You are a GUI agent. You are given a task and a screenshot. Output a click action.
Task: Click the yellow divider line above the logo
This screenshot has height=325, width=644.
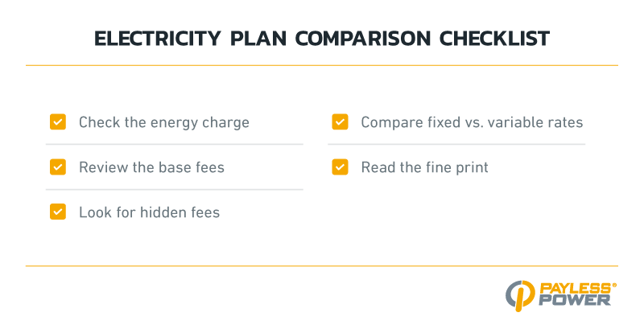pos(322,265)
